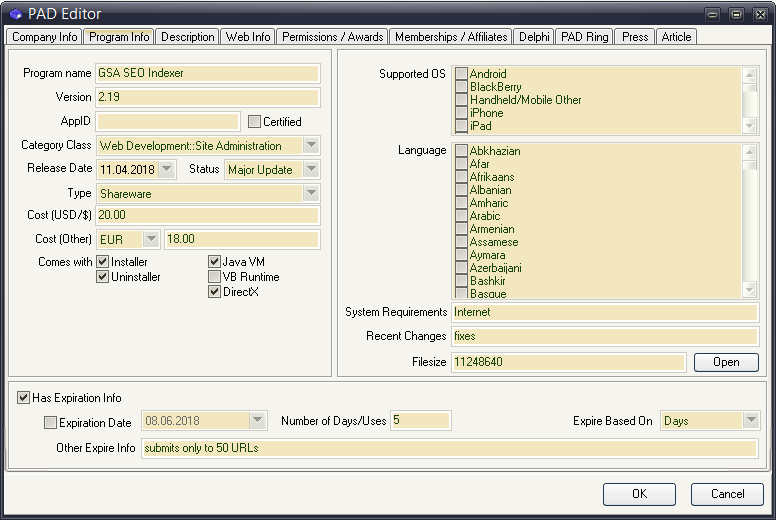The image size is (776, 520).
Task: Check the Arabic language checkbox
Action: pyautogui.click(x=461, y=216)
